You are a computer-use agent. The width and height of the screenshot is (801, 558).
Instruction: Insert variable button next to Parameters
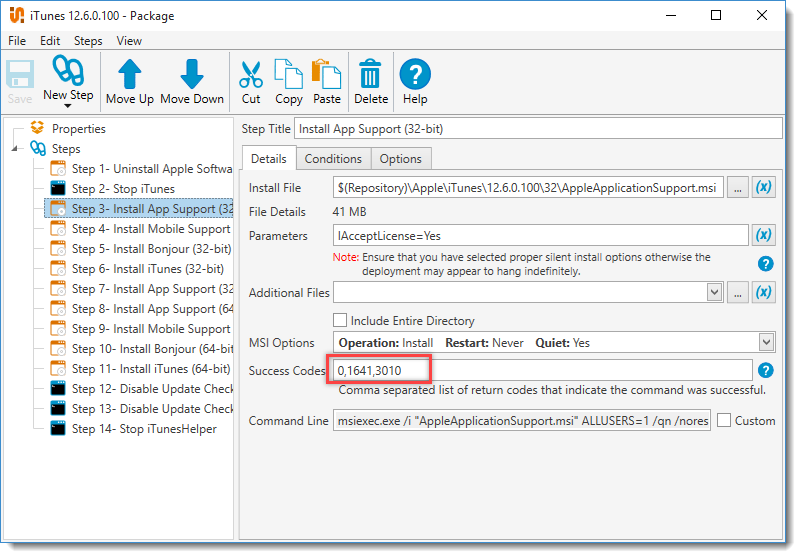763,236
